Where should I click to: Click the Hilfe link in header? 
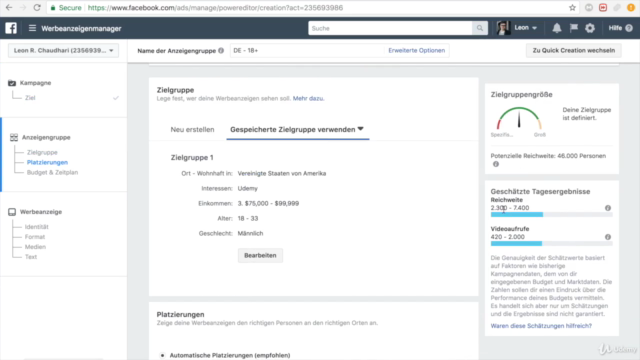pos(615,28)
